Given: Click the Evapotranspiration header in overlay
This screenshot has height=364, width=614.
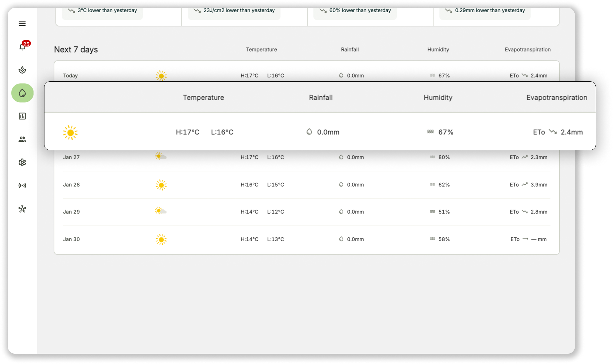Looking at the screenshot, I should coord(556,98).
